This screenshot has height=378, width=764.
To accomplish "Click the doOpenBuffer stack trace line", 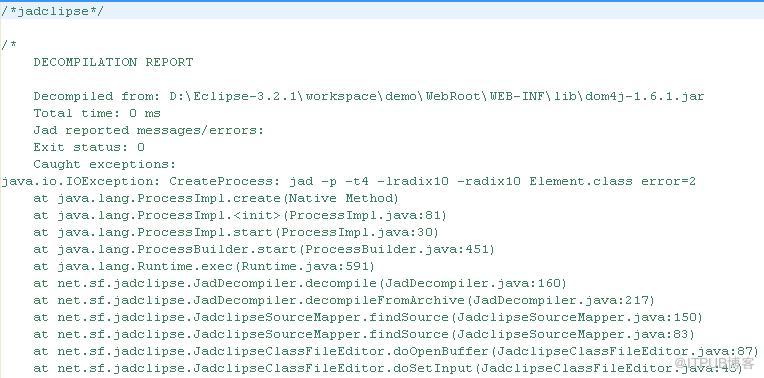I will [396, 352].
